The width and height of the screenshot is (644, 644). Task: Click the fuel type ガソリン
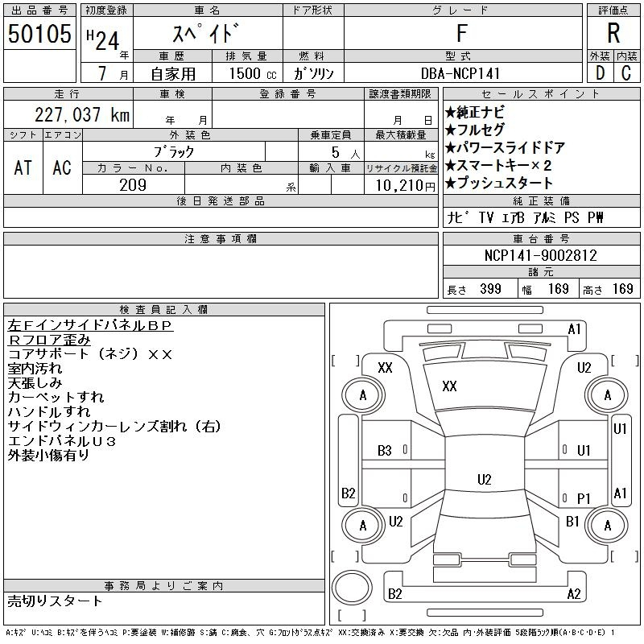pos(313,73)
